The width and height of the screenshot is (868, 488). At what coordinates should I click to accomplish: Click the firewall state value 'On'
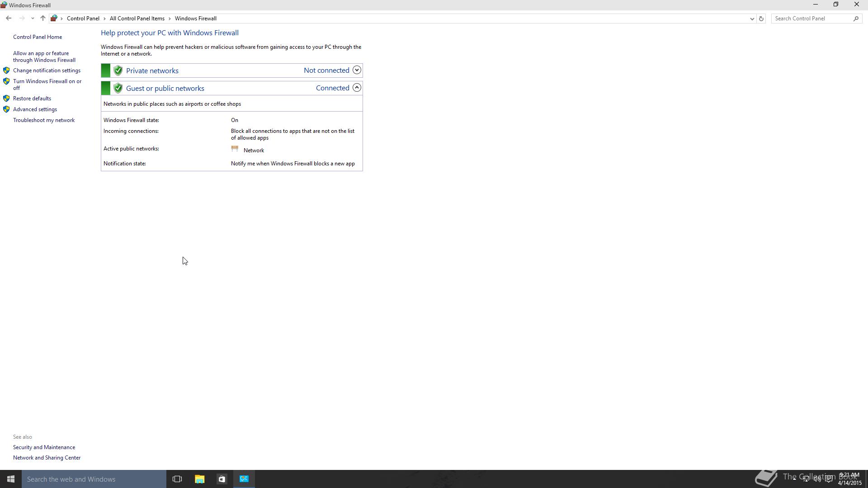point(235,120)
